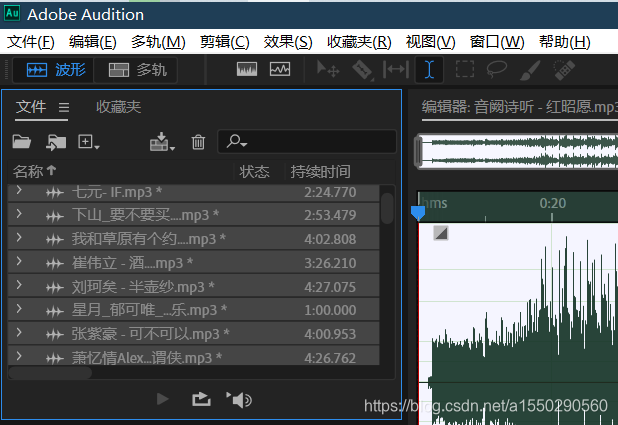Open the 文件 panel menu icon
The width and height of the screenshot is (618, 425).
[64, 107]
